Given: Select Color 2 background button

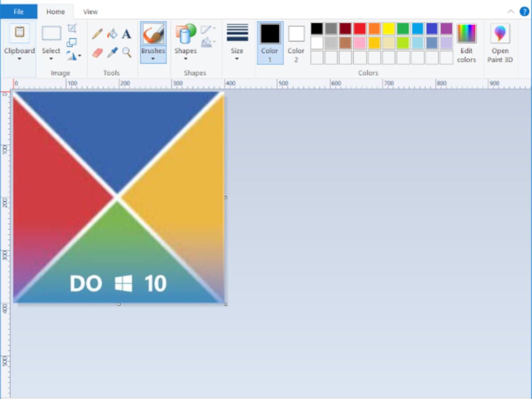Looking at the screenshot, I should click(x=296, y=43).
